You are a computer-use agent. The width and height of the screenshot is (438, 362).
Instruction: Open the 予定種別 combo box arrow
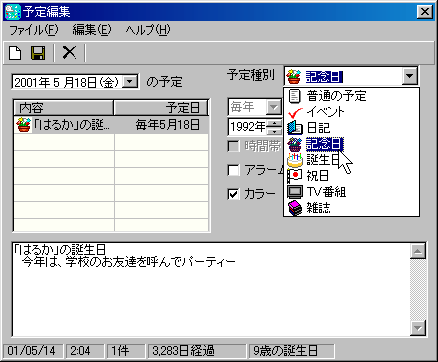[x=409, y=76]
